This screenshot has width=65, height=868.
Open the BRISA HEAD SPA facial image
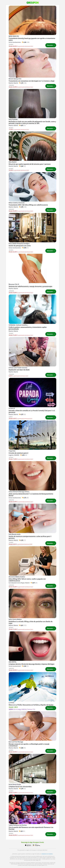click(x=32, y=20)
